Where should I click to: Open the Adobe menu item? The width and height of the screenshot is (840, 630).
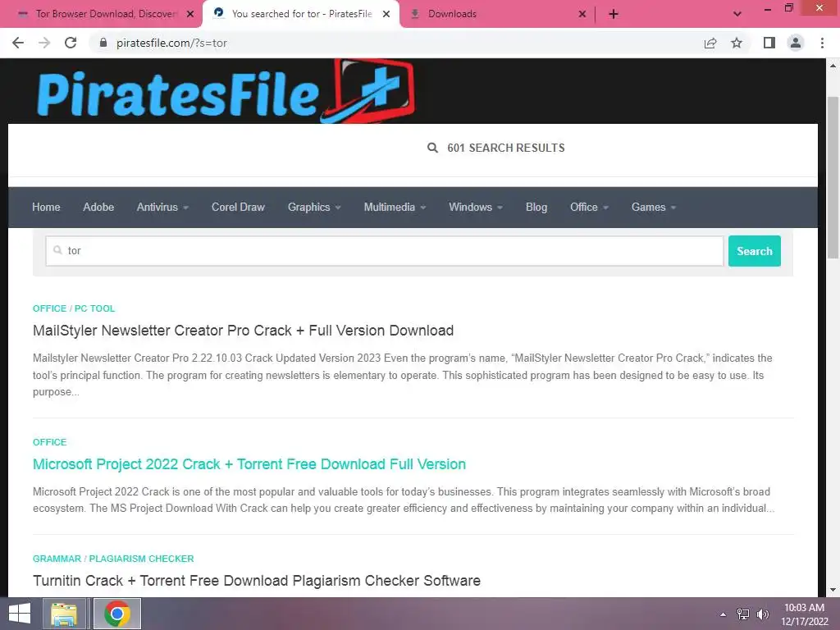click(98, 207)
